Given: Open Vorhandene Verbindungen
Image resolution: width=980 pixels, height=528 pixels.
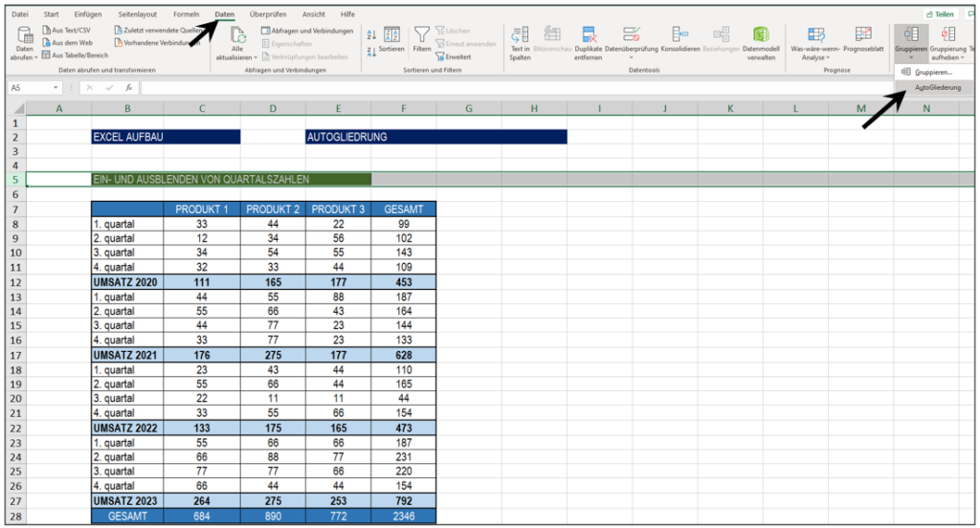Looking at the screenshot, I should tap(158, 42).
